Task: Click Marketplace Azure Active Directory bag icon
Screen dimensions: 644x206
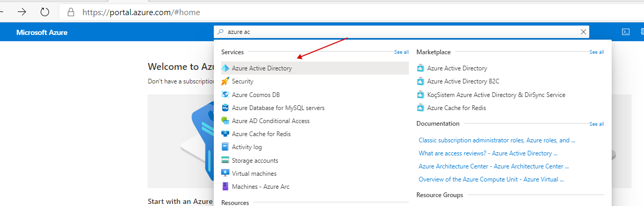Action: pyautogui.click(x=421, y=68)
